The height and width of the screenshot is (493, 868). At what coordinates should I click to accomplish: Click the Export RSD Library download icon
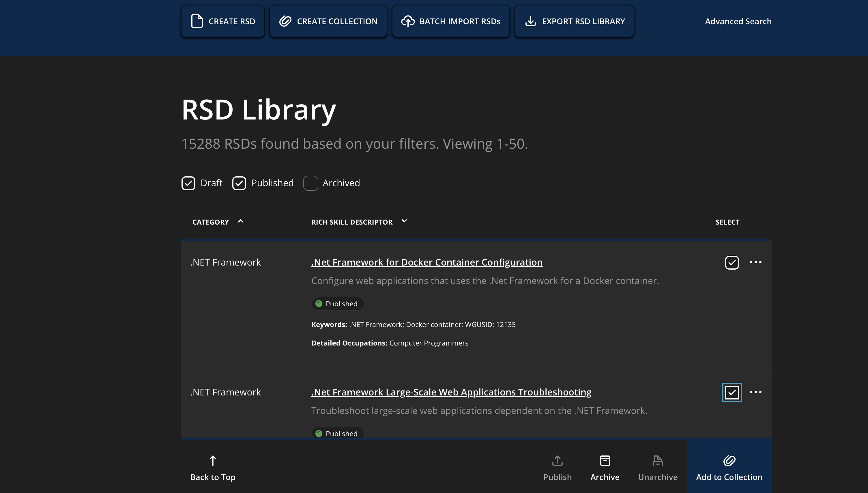[530, 21]
